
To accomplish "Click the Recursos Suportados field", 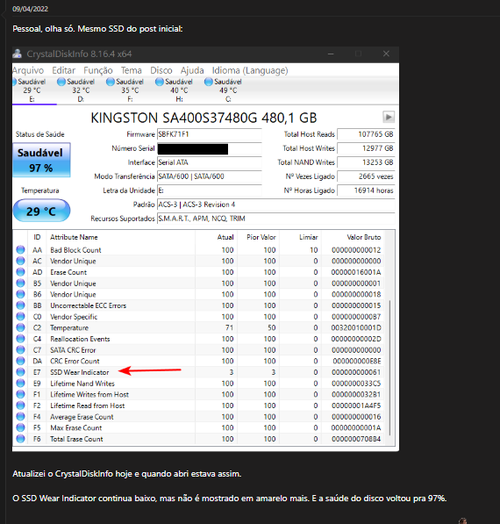I will 276,219.
